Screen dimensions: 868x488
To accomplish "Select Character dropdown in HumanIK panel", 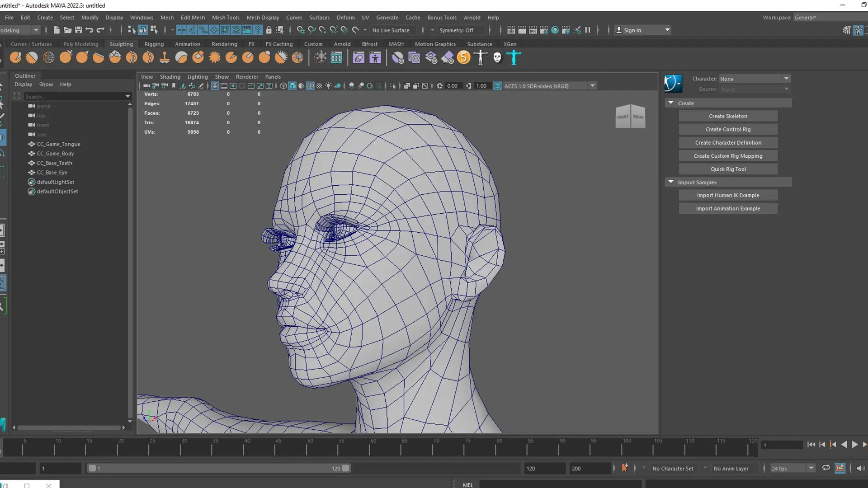I will pyautogui.click(x=754, y=78).
